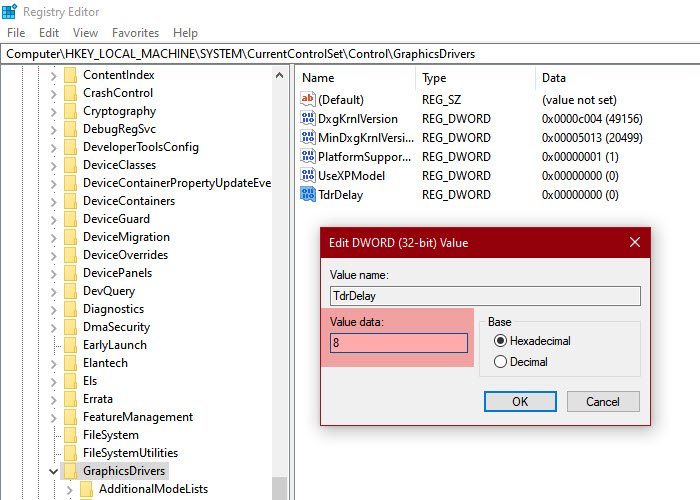Expand the CrashControl key
The height and width of the screenshot is (500, 700).
point(54,94)
